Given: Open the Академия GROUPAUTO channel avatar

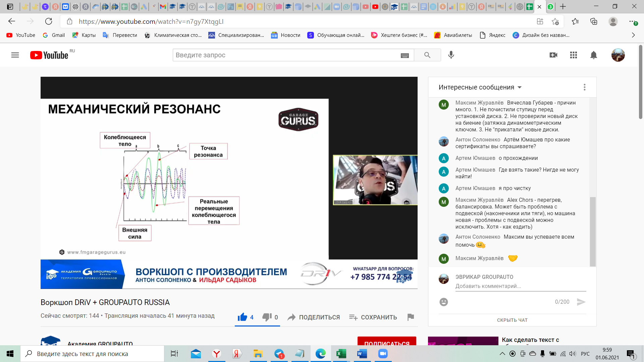Looking at the screenshot, I should click(x=51, y=341).
